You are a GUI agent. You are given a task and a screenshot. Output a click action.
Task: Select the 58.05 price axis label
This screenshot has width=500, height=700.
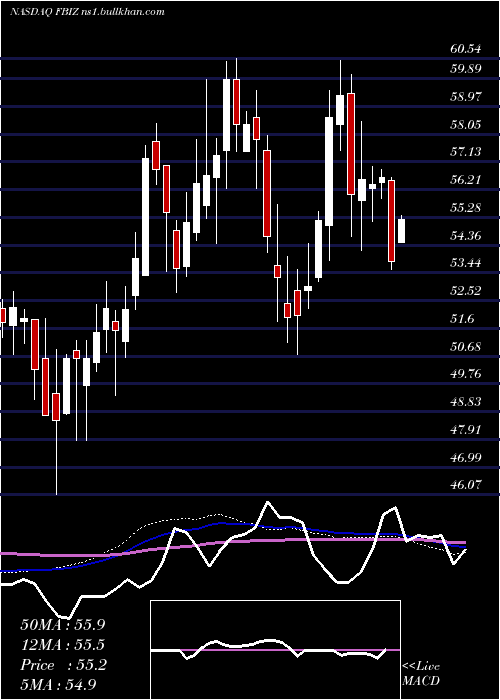466,124
